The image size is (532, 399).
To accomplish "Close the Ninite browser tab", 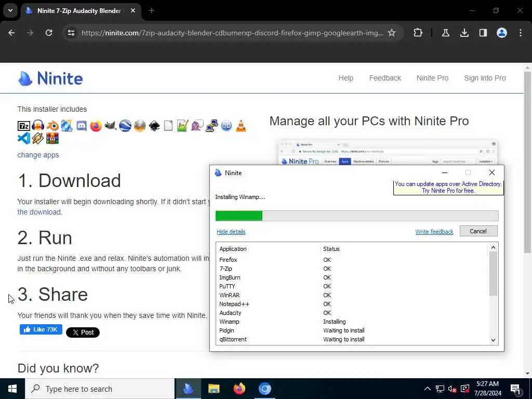I will [133, 11].
